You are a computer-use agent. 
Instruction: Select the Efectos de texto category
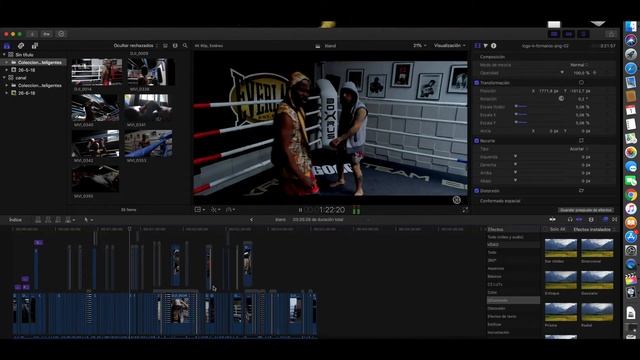tap(502, 316)
